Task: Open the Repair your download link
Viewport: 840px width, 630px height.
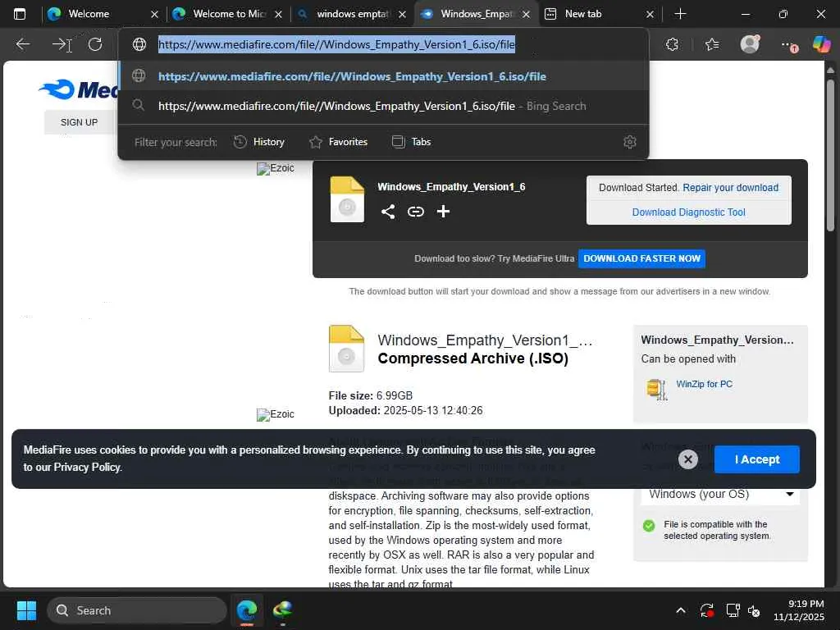Action: click(730, 188)
